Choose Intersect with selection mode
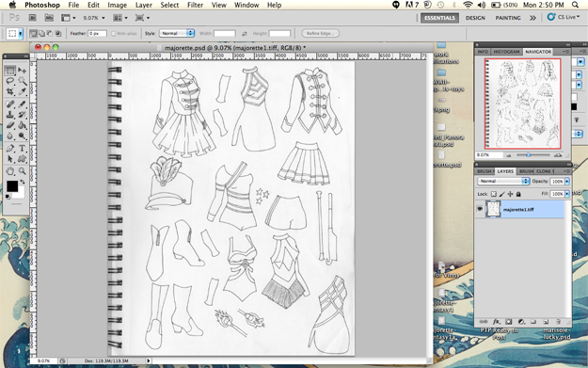The height and width of the screenshot is (368, 588). pyautogui.click(x=57, y=33)
